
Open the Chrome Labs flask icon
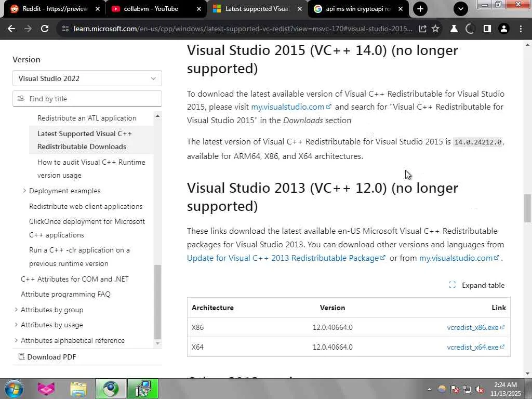tap(454, 29)
